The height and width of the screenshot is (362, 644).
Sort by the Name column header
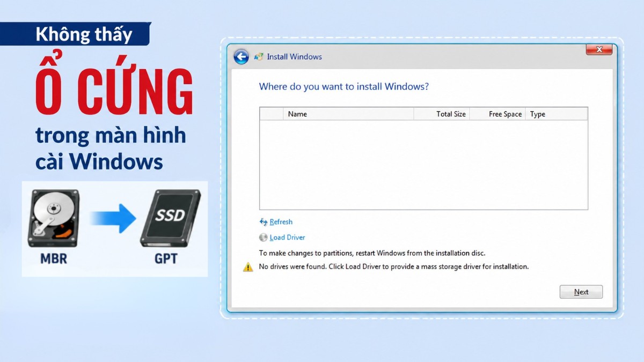[x=348, y=114]
